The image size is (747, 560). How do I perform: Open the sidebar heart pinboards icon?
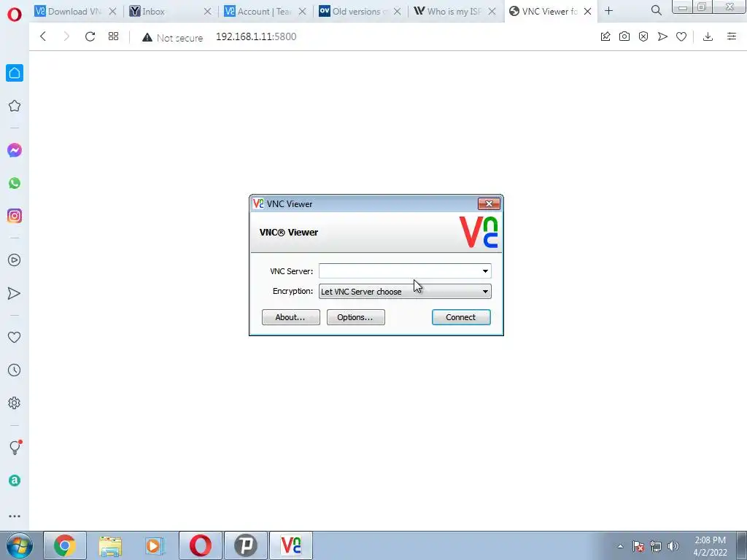15,337
